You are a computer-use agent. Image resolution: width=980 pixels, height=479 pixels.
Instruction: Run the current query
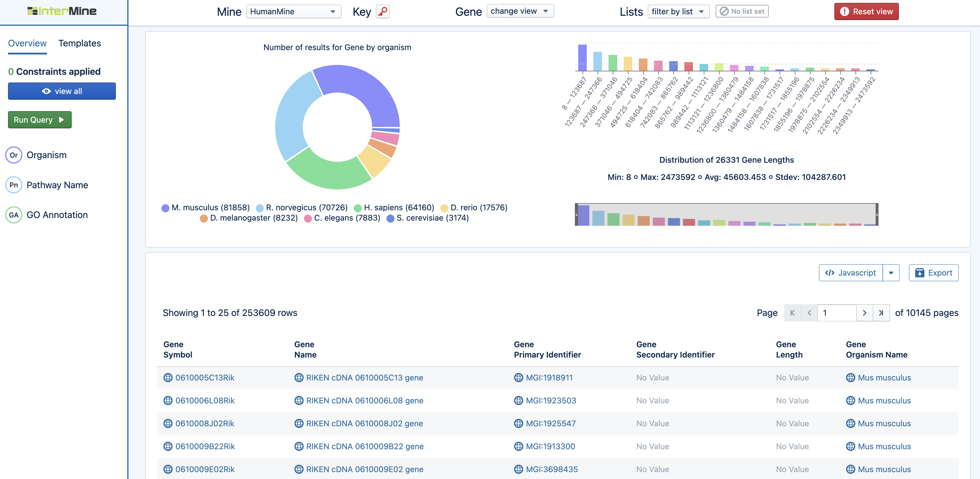(x=39, y=119)
